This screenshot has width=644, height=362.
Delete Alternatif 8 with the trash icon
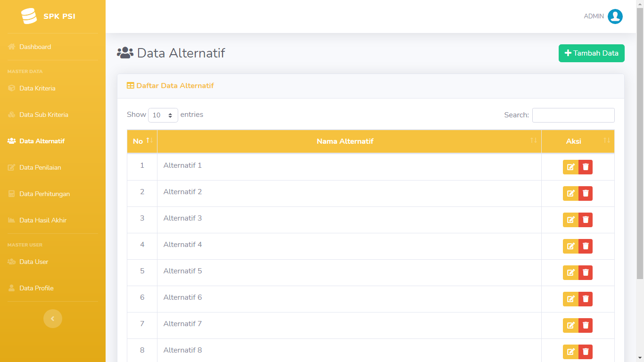point(586,352)
